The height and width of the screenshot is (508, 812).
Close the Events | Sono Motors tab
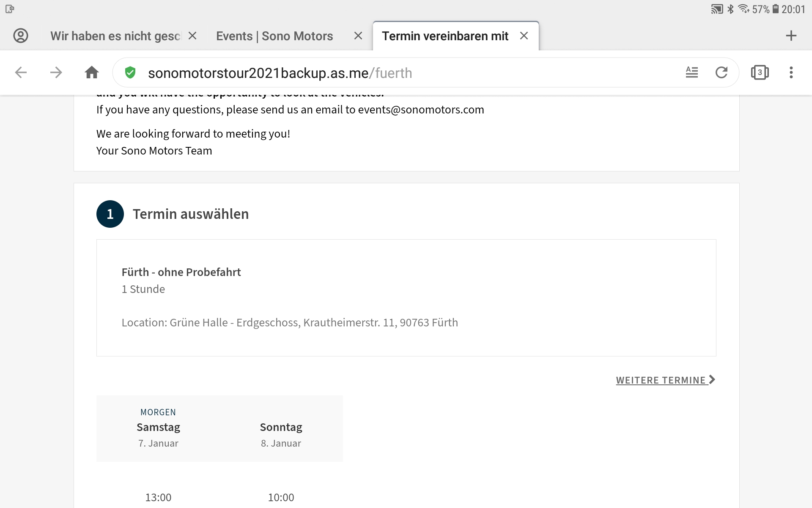click(x=358, y=36)
